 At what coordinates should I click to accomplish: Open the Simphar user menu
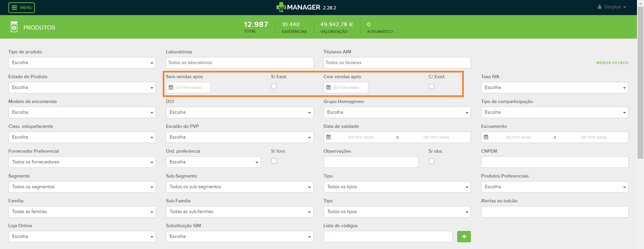[614, 7]
